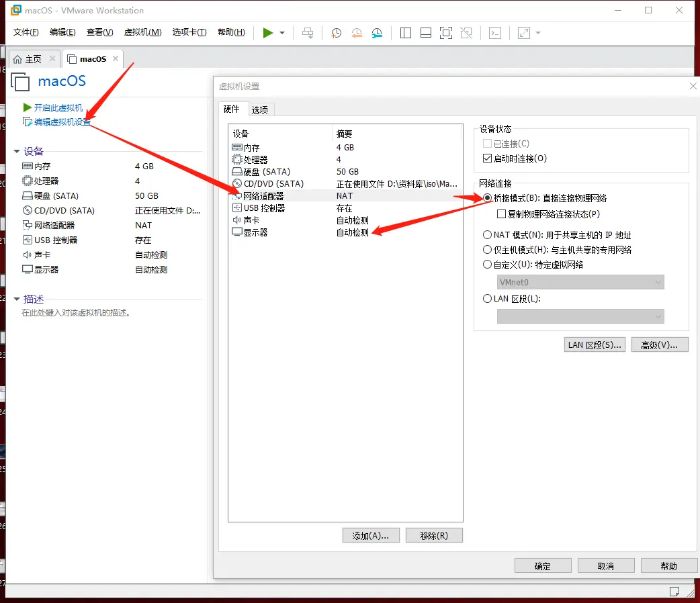Open the snapshot manager wrench clock icon
The height and width of the screenshot is (603, 700).
pos(378,33)
